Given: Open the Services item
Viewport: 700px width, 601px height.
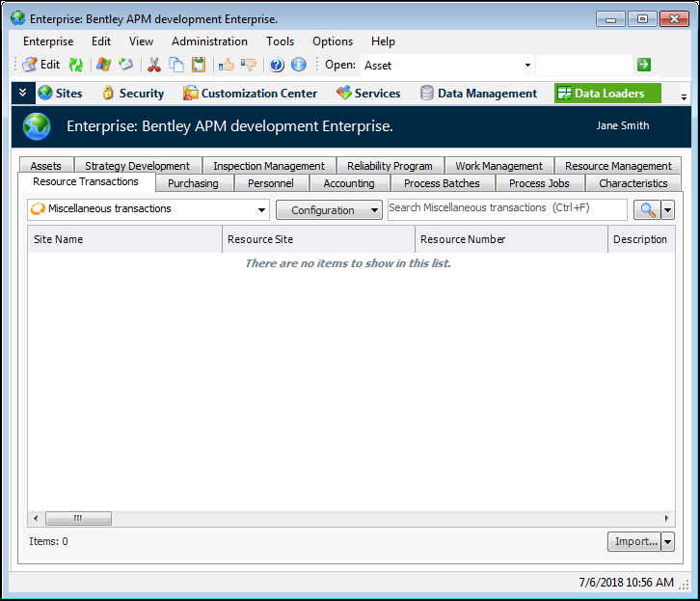Looking at the screenshot, I should coord(368,93).
